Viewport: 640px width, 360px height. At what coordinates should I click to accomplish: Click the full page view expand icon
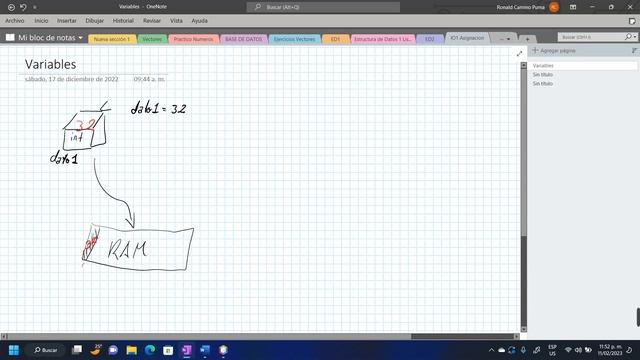[x=519, y=54]
